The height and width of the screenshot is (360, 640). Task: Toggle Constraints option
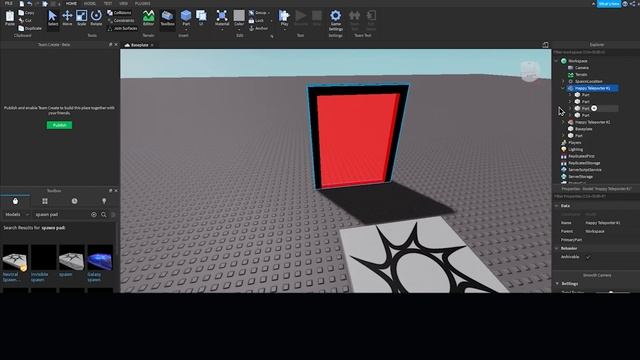120,20
